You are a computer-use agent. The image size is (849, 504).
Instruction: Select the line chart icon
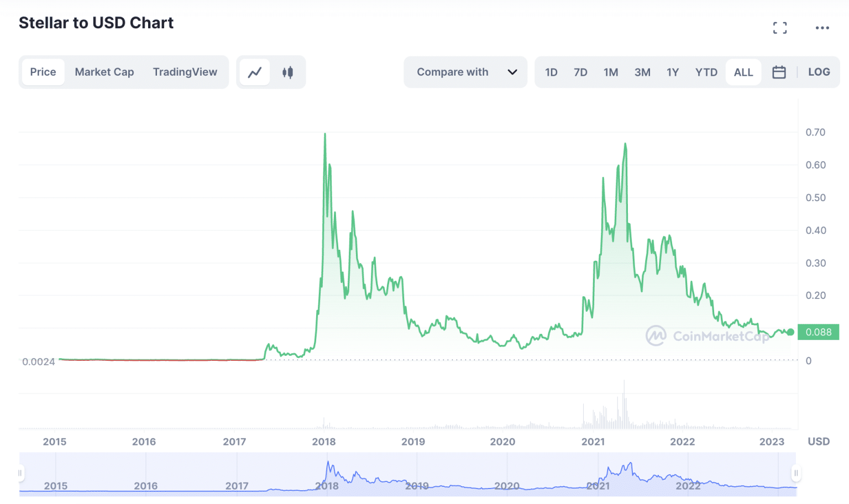pyautogui.click(x=255, y=72)
